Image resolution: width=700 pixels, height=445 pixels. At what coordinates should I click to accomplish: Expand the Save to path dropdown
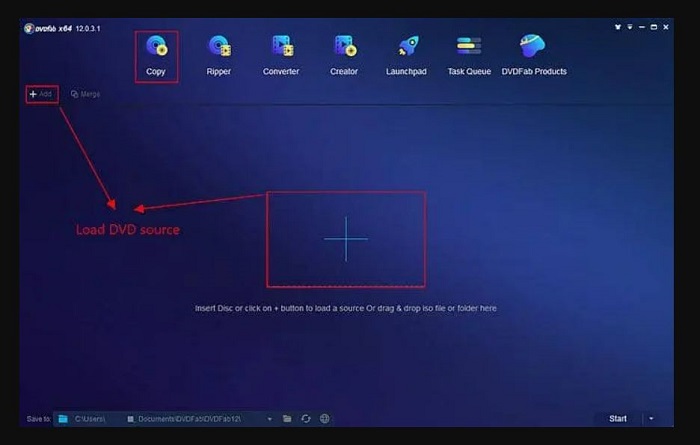pyautogui.click(x=269, y=419)
